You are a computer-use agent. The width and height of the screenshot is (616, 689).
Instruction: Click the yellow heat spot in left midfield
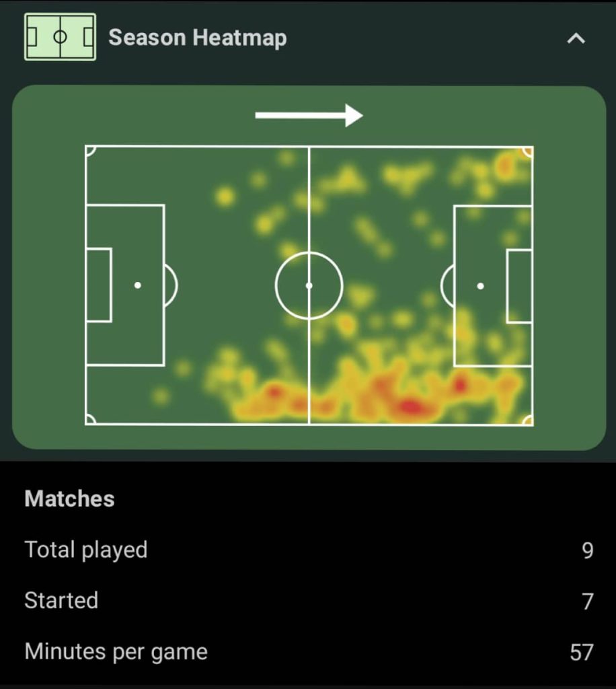[x=225, y=196]
